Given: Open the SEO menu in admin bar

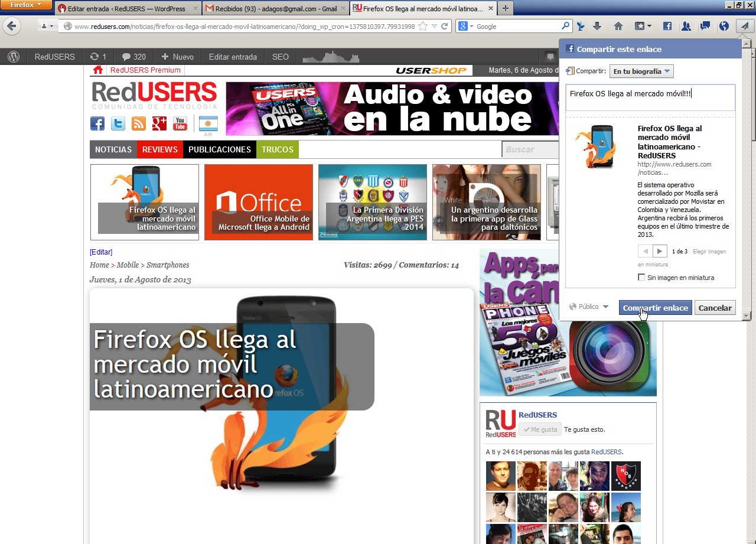Looking at the screenshot, I should point(281,57).
